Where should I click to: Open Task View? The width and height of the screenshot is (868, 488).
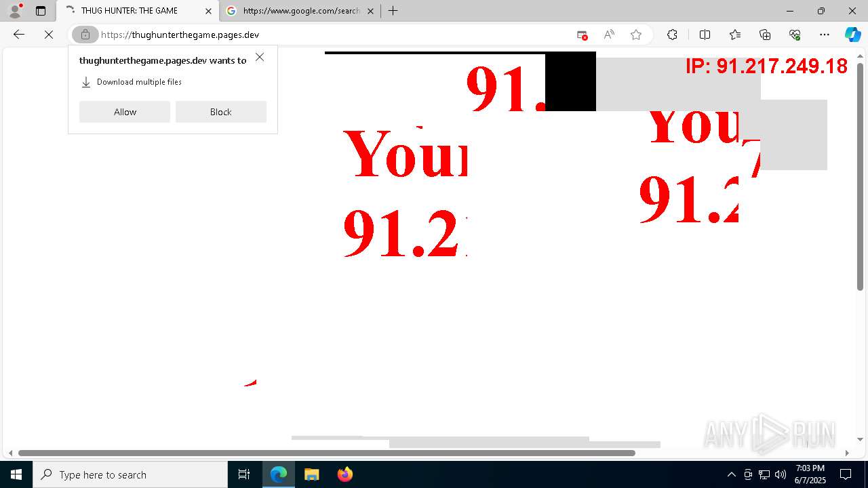(x=244, y=474)
